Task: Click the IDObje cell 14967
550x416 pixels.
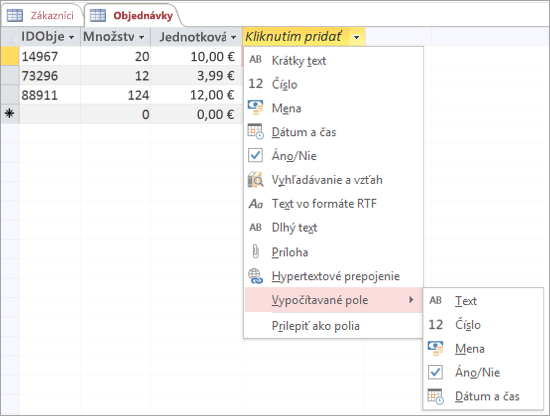Action: click(x=50, y=56)
